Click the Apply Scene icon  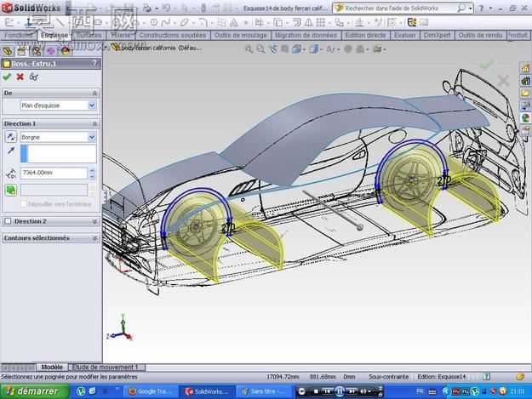click(x=360, y=49)
